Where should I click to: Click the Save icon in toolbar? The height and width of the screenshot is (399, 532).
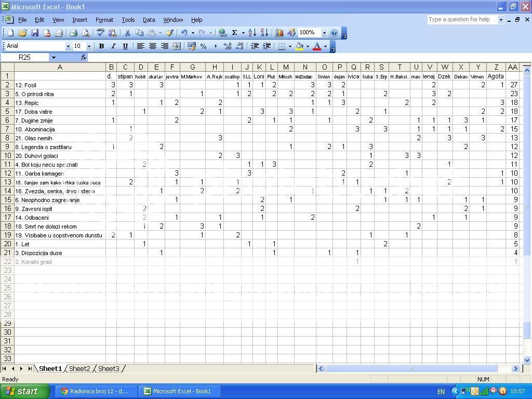pyautogui.click(x=35, y=33)
